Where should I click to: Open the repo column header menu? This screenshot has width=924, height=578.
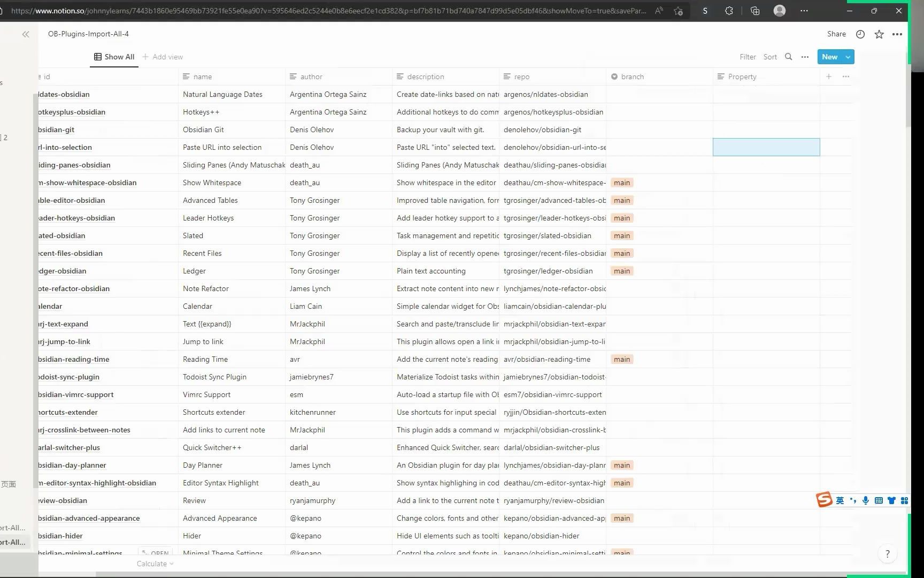click(x=552, y=77)
